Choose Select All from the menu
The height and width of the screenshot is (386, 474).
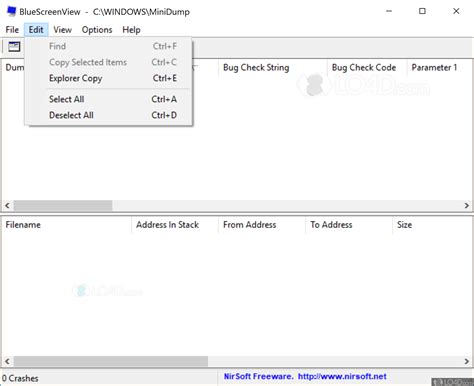tap(109, 99)
